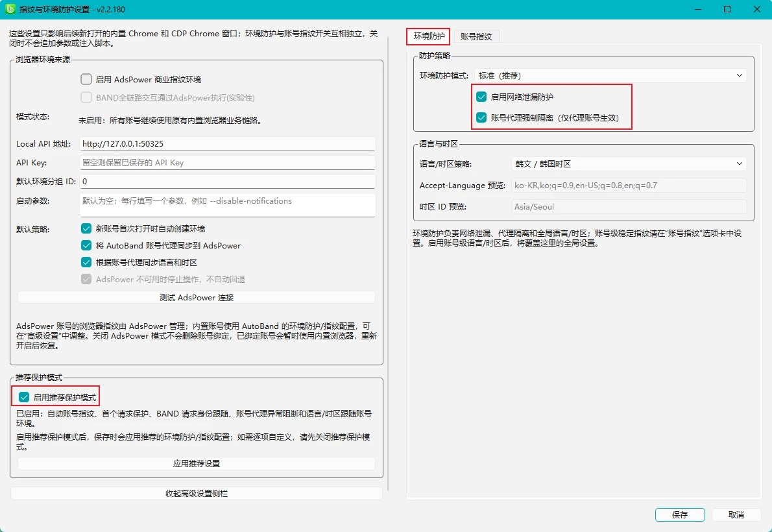Screen dimensions: 772x532
Task: Click 收起高级设置侧栏 button
Action: [197, 494]
